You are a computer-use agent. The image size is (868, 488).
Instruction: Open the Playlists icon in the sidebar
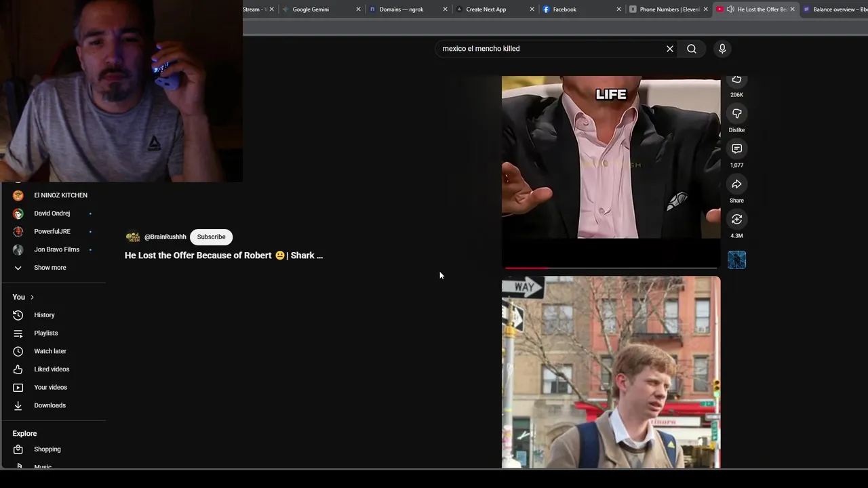tap(18, 333)
